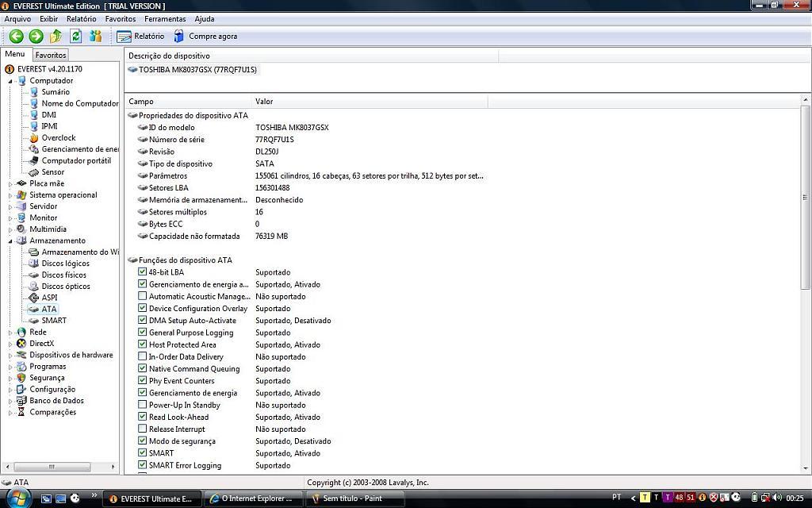Viewport: 812px width, 508px height.
Task: Open the Exibir menu
Action: [48, 19]
